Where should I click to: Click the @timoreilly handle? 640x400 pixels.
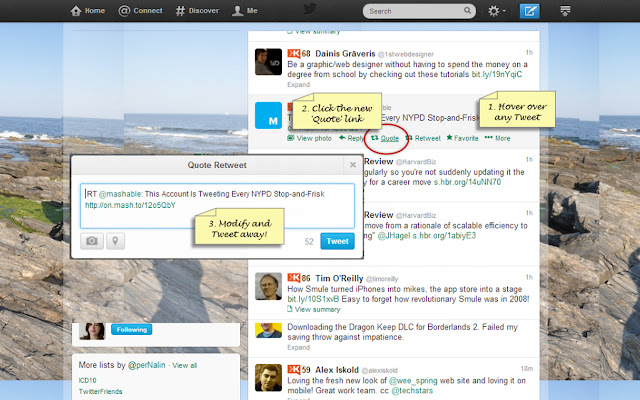pyautogui.click(x=382, y=279)
